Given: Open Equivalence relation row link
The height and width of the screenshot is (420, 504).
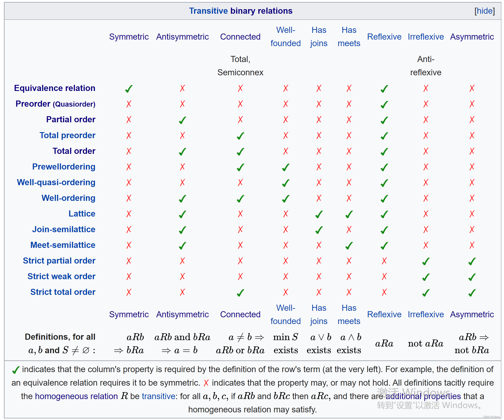Looking at the screenshot, I should [x=54, y=88].
